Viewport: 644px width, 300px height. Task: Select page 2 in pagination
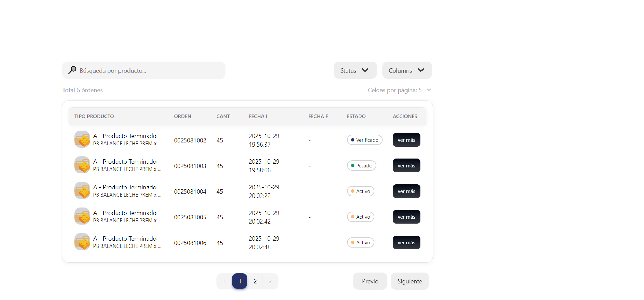point(255,281)
